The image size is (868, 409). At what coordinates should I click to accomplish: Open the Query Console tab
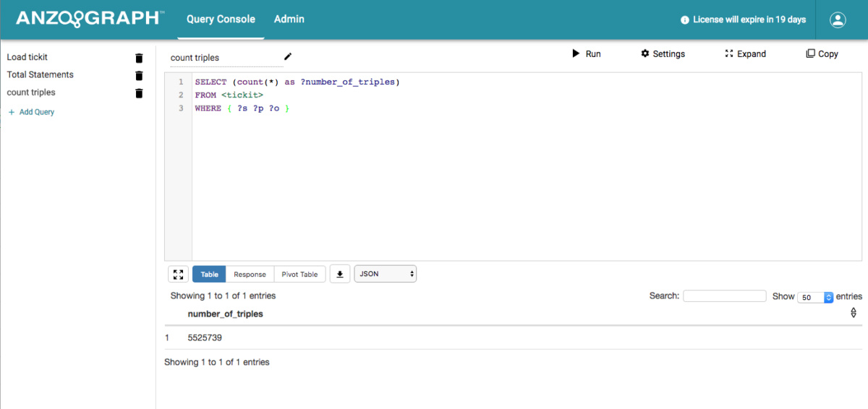221,20
